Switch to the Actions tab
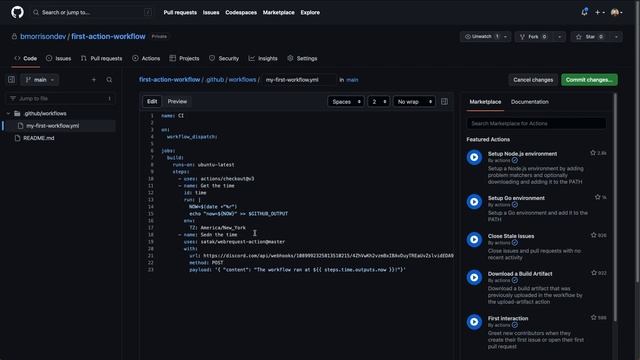This screenshot has width=640, height=360. [x=146, y=58]
